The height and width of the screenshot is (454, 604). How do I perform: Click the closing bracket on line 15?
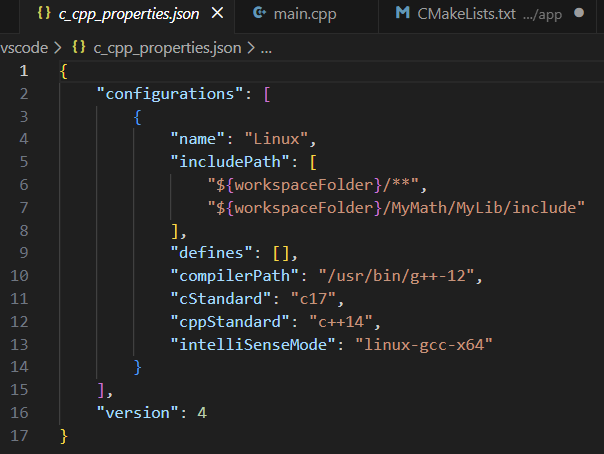pyautogui.click(x=101, y=390)
